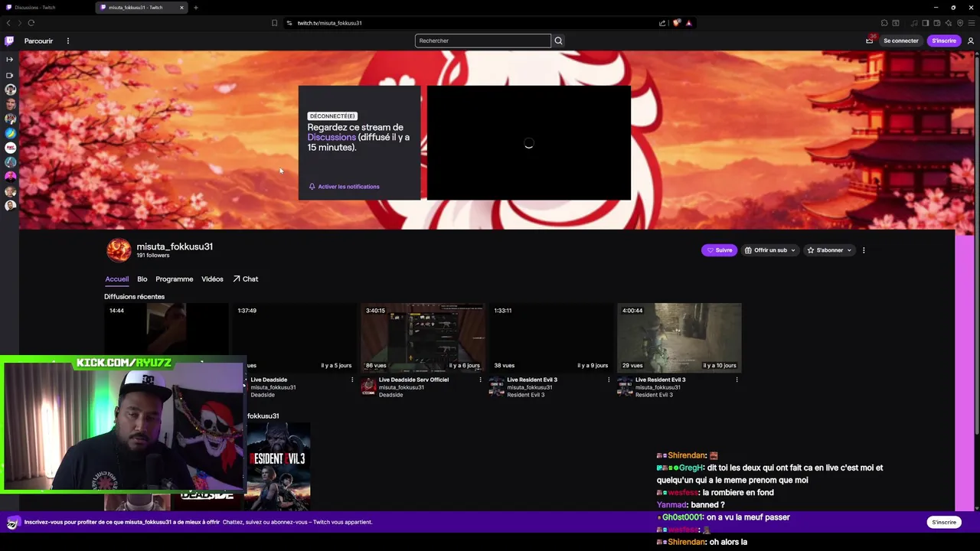Open the Leo AI sparkle icon

(x=948, y=23)
